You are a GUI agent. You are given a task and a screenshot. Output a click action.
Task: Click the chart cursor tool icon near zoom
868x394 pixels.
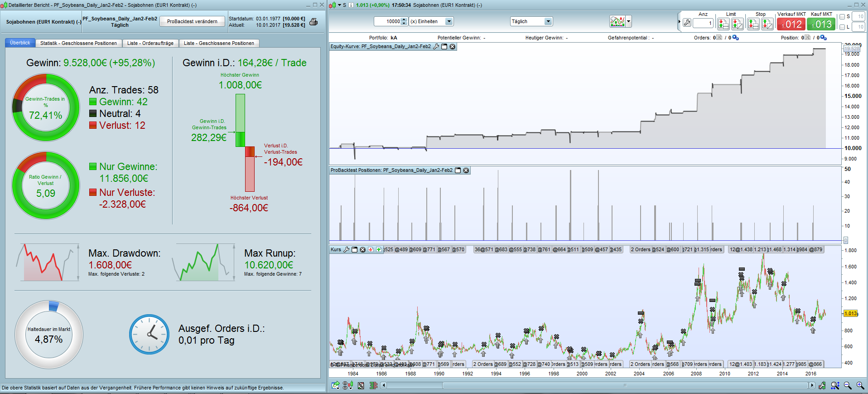click(822, 385)
